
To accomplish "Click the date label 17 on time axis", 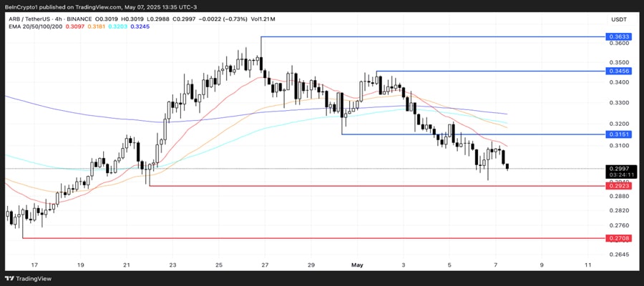I will pos(34,265).
